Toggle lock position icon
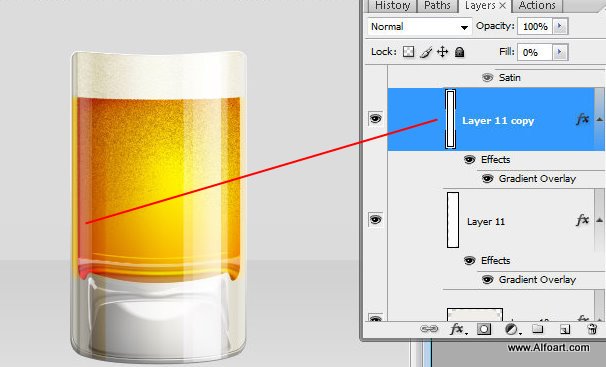Screen dimensions: 606x367 point(443,52)
